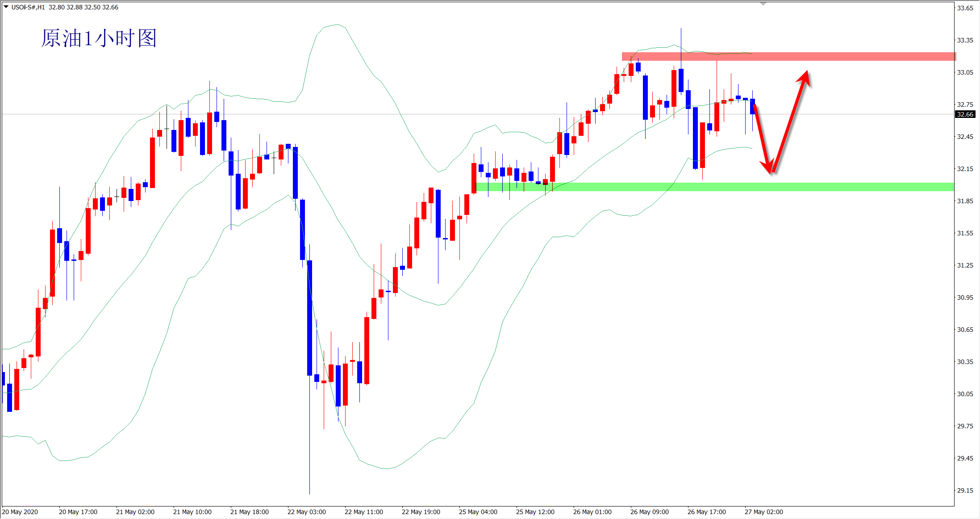Click the 26 May 09:00 time label
Viewport: 980px width, 519px height.
[649, 512]
